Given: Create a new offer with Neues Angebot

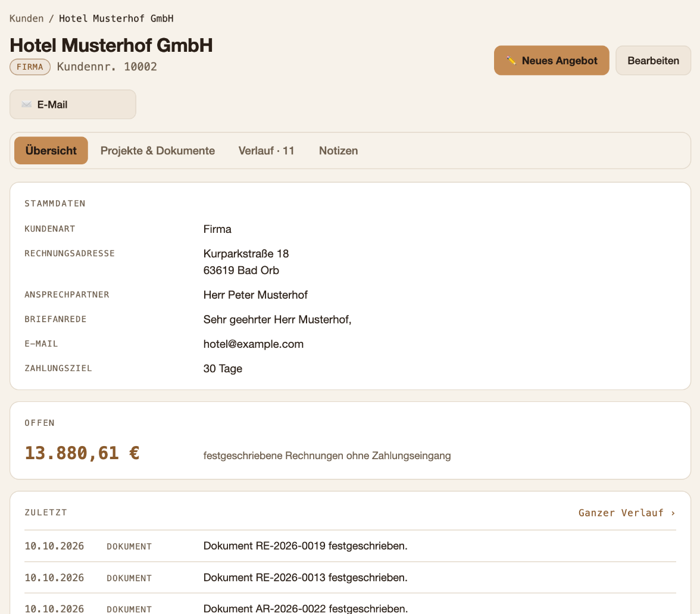Looking at the screenshot, I should 551,60.
